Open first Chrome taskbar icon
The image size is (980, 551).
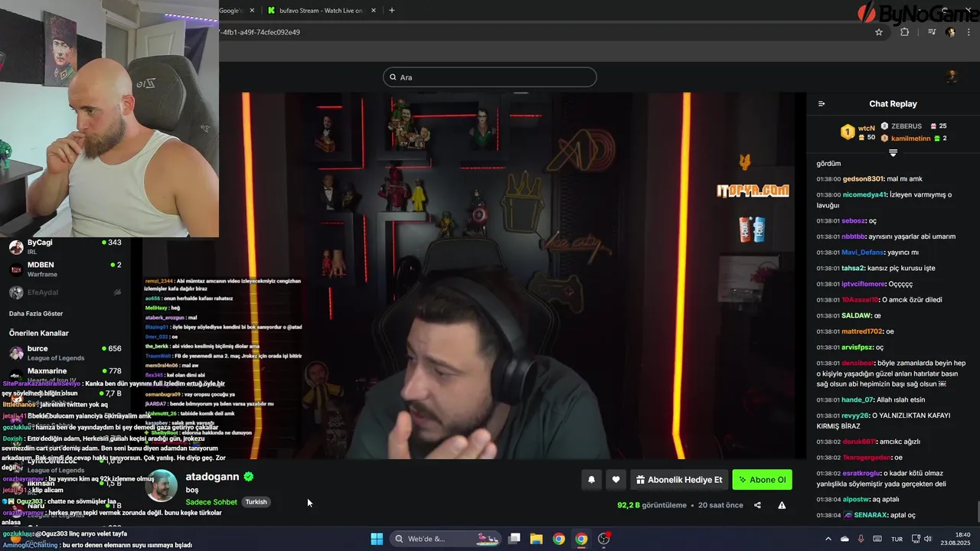coord(559,539)
